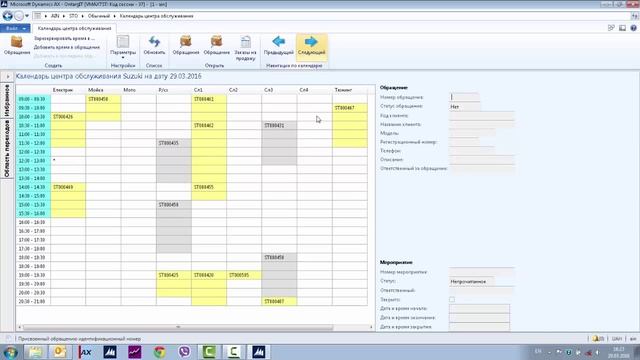
Task: Open the Область переходов side tab
Action: pos(7,149)
